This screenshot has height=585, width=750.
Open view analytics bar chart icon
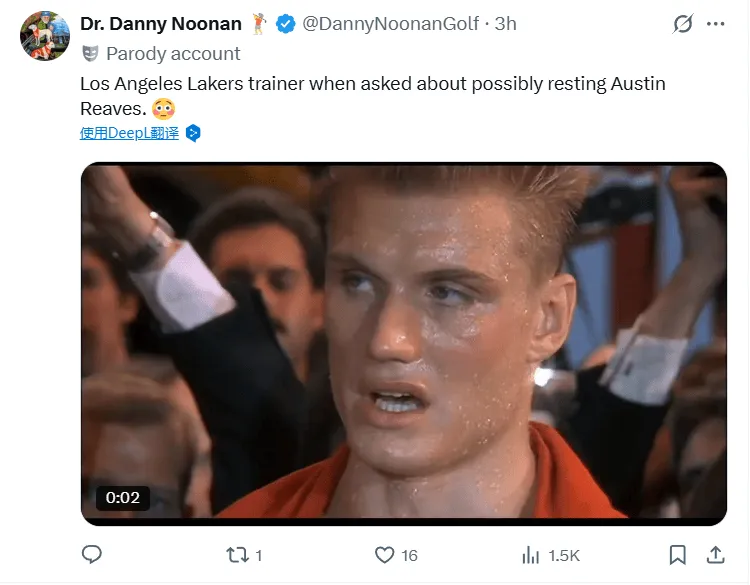point(531,554)
